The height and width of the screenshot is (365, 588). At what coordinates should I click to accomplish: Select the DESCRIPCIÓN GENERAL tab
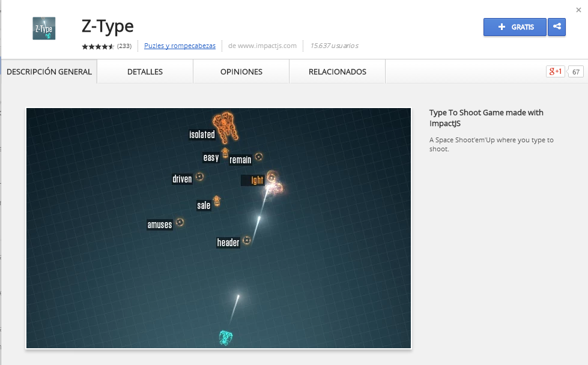click(49, 71)
